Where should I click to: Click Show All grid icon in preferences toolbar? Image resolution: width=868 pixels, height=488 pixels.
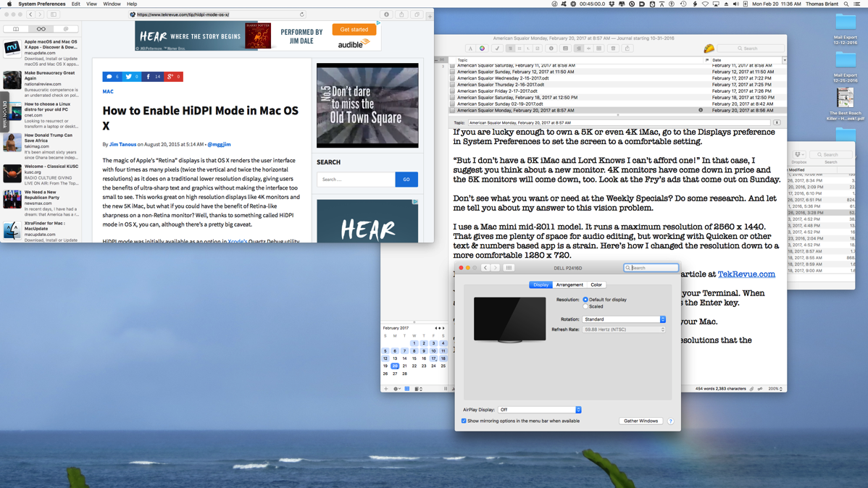point(508,268)
